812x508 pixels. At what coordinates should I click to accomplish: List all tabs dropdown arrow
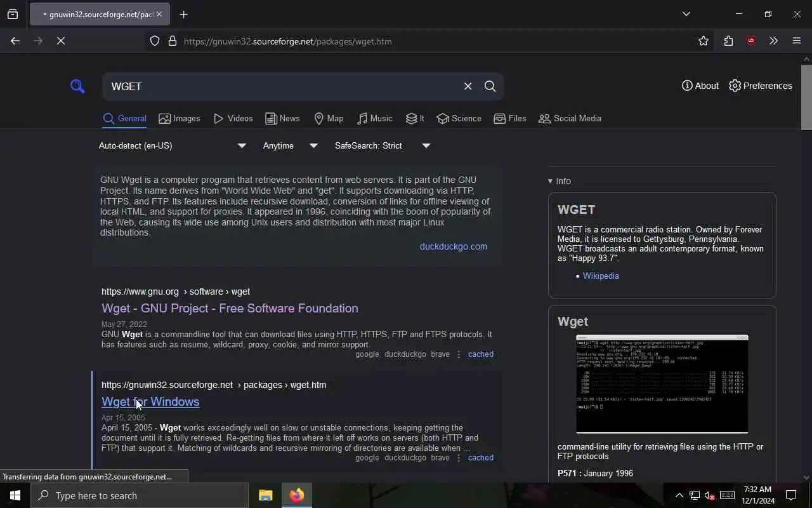(x=686, y=14)
